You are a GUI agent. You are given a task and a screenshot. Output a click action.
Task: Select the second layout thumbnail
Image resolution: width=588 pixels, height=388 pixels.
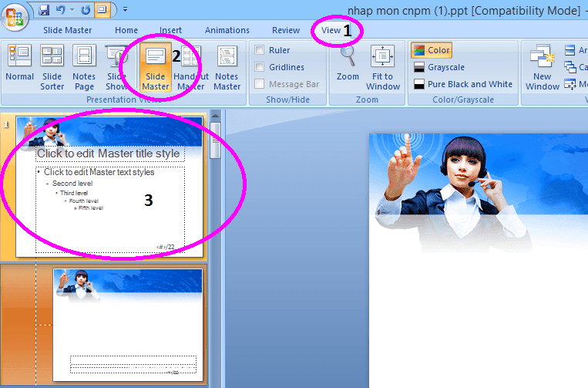[x=128, y=325]
